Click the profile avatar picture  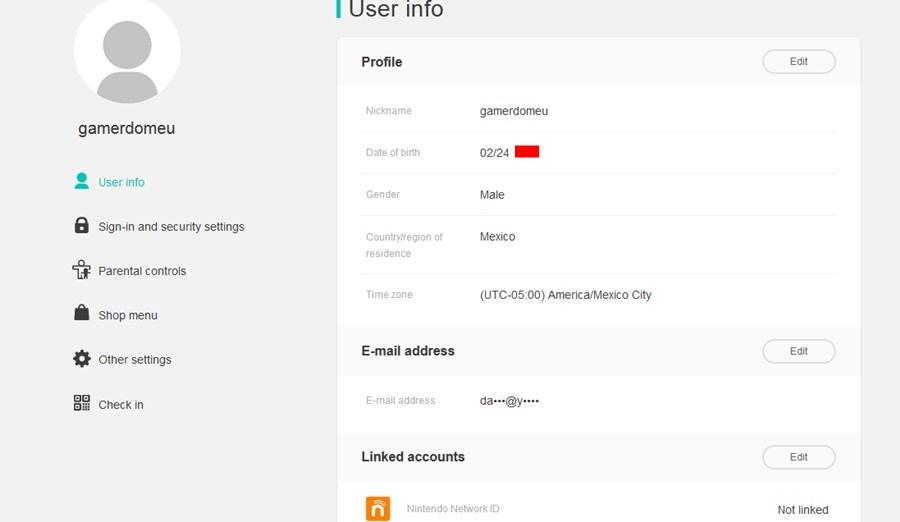point(127,52)
